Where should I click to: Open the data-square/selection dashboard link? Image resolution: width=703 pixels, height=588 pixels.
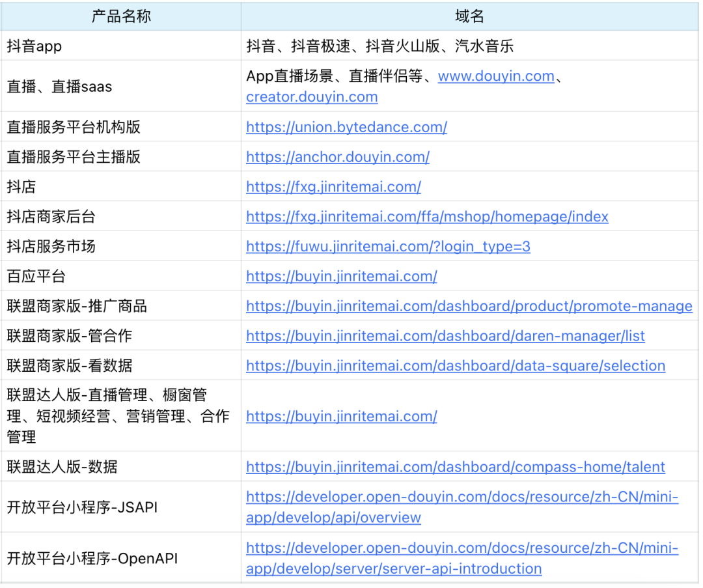(456, 365)
